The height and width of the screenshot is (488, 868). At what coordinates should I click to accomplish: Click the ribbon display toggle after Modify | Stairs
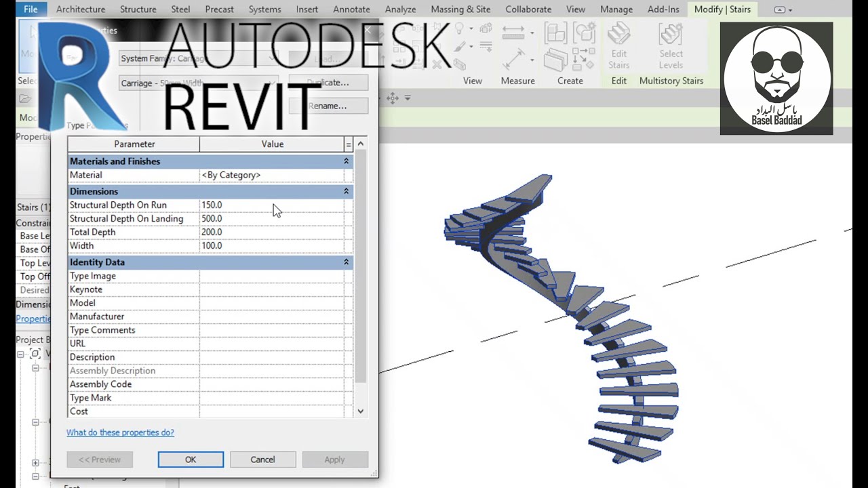click(x=783, y=9)
